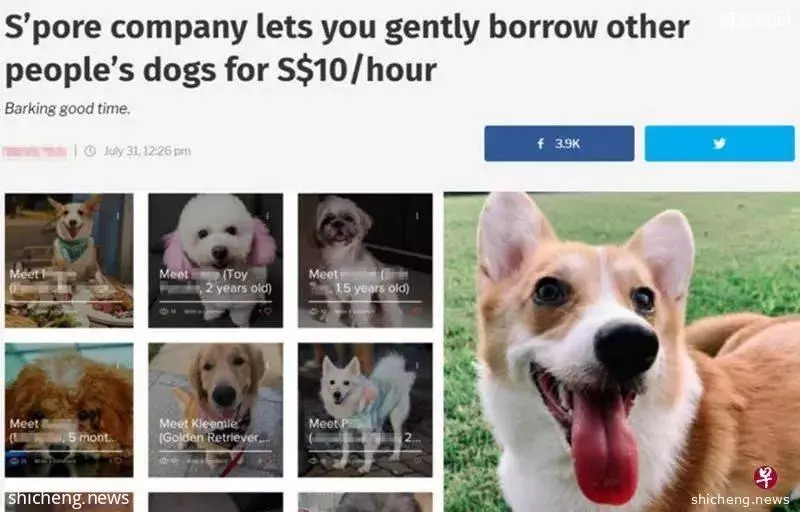Click the large smiling corgi photo
The image size is (800, 512).
pyautogui.click(x=622, y=352)
